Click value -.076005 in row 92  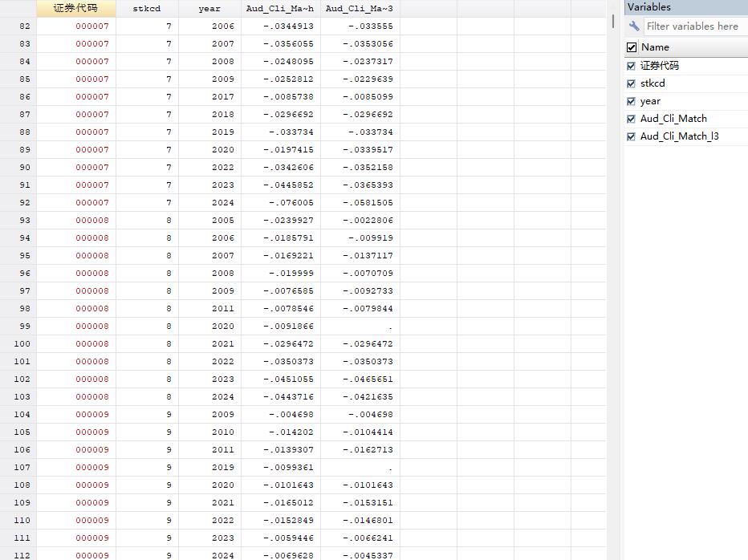pyautogui.click(x=281, y=203)
